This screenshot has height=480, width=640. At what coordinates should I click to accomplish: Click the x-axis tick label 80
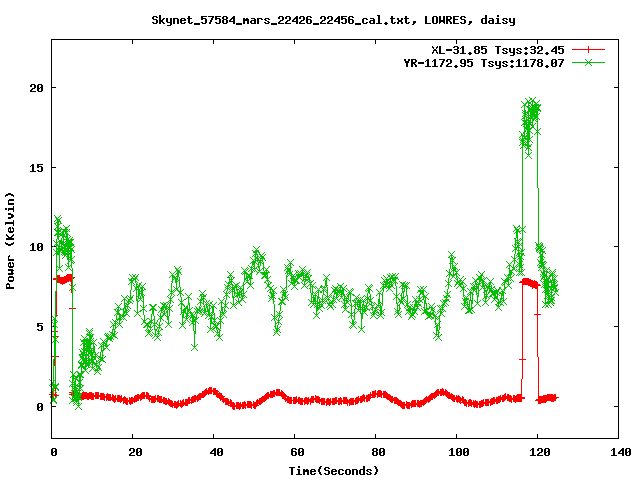[378, 452]
